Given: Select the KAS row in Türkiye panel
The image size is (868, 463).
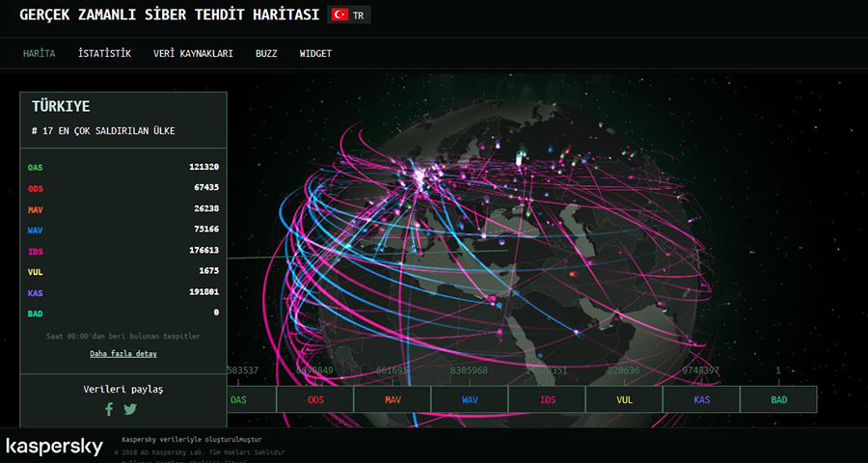Looking at the screenshot, I should (x=123, y=292).
